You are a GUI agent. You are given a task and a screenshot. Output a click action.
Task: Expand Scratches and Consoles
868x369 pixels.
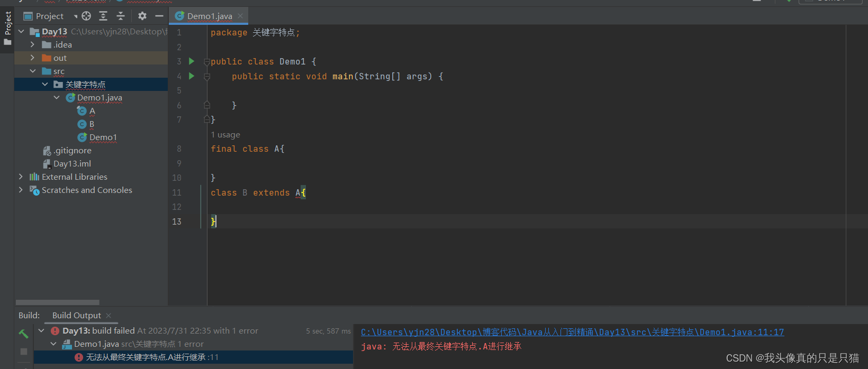(21, 190)
